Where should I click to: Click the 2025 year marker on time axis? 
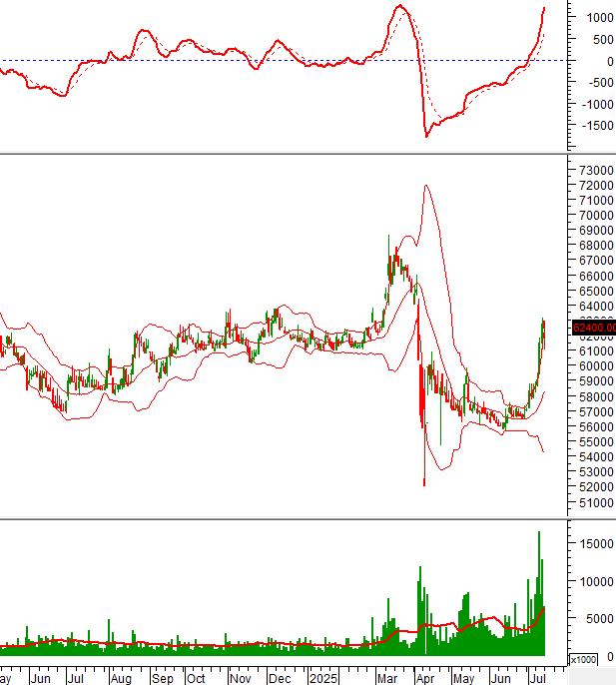(322, 676)
